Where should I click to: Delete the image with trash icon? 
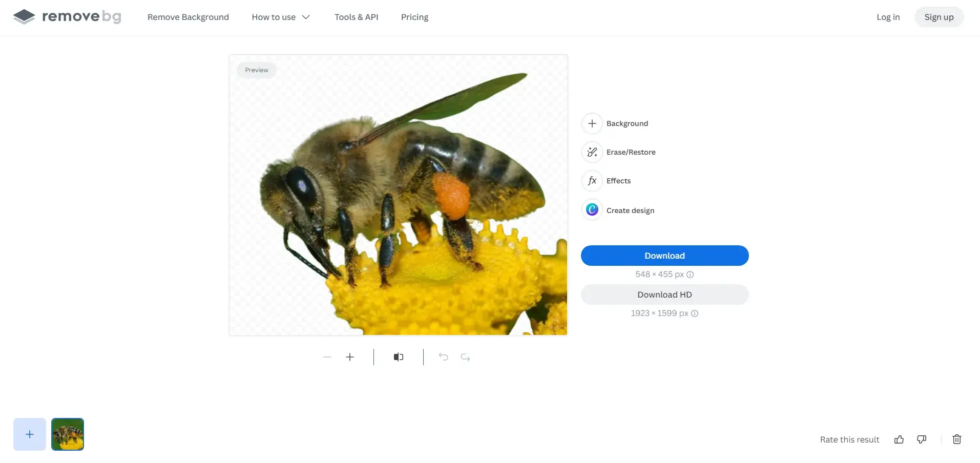coord(956,439)
